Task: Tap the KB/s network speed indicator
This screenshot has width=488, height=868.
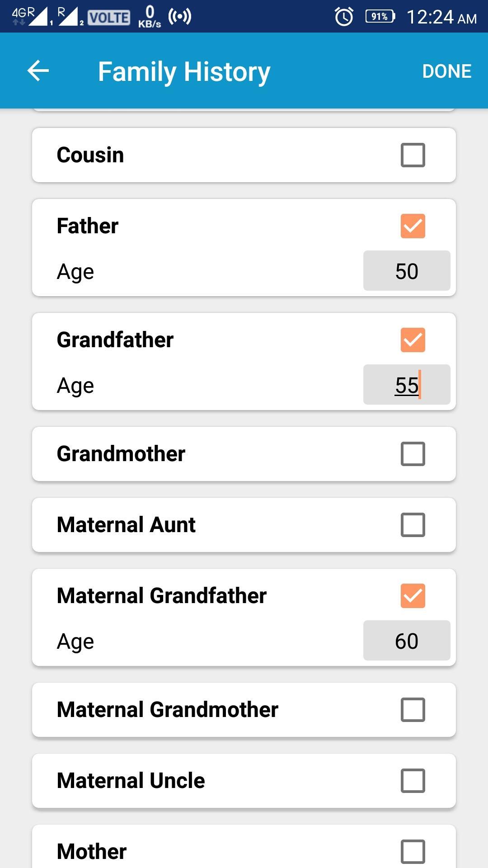Action: (150, 17)
